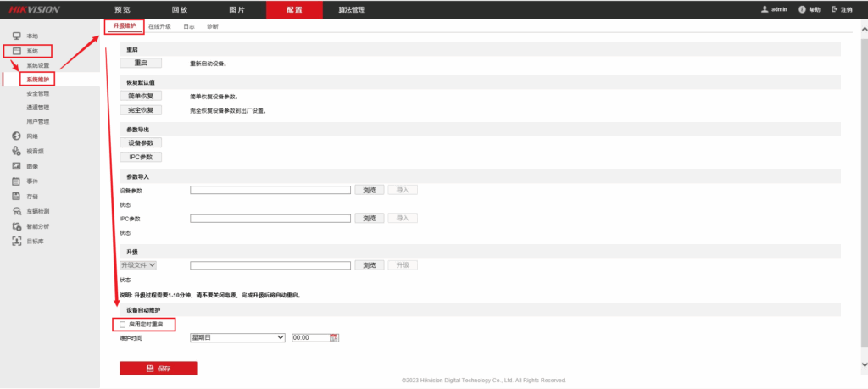Screen dimensions: 868x389
Task: Switch to the 在线升级 (Online Upgrade) tab
Action: [159, 27]
